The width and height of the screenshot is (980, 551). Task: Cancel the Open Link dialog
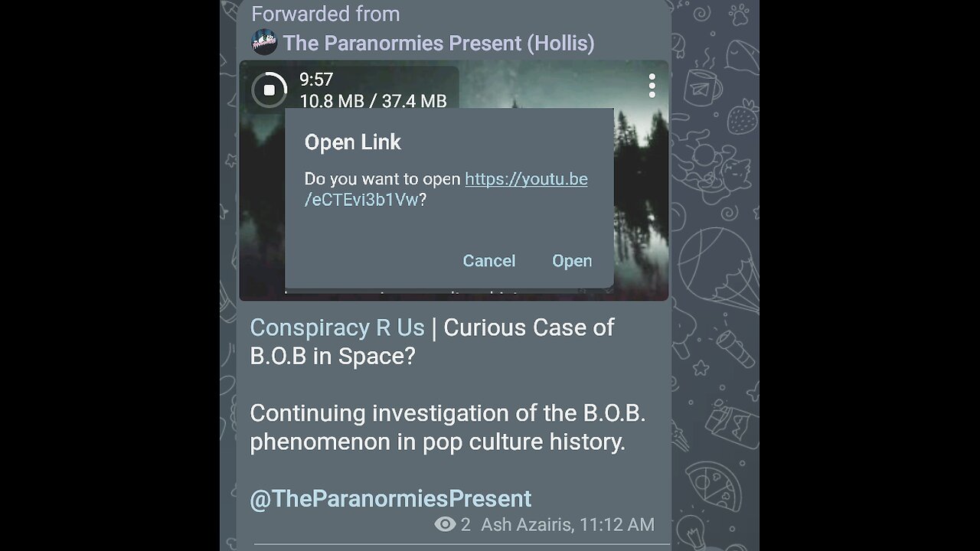tap(489, 261)
